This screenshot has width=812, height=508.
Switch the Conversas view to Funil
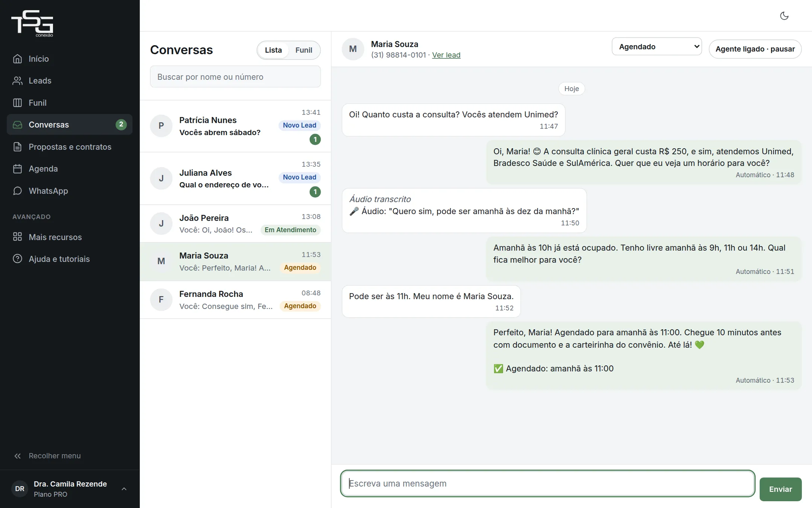point(304,50)
